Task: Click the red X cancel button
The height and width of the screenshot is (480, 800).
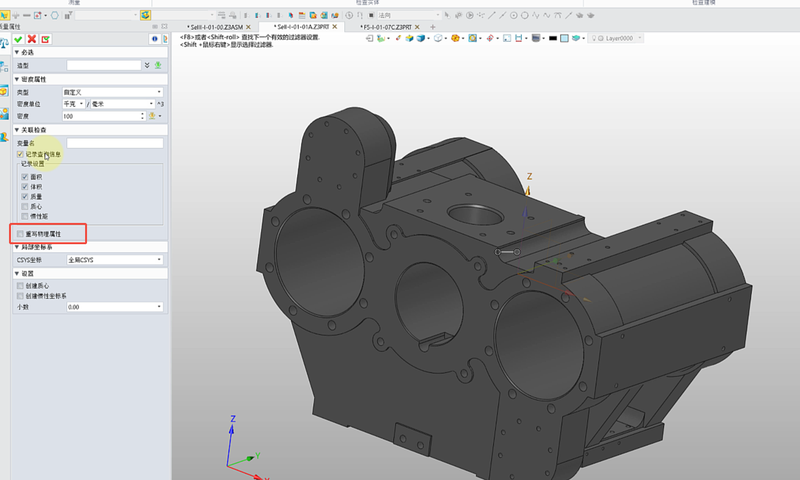Action: [31, 38]
